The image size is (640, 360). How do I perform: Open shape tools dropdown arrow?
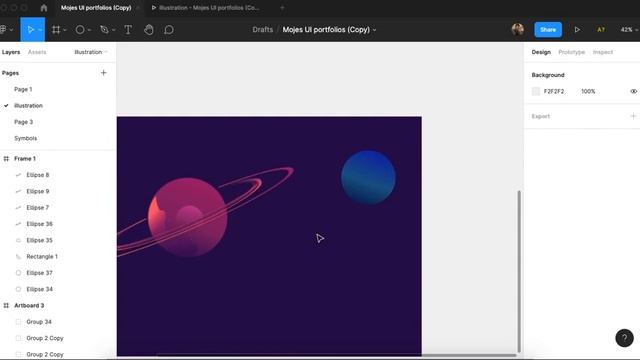[89, 30]
